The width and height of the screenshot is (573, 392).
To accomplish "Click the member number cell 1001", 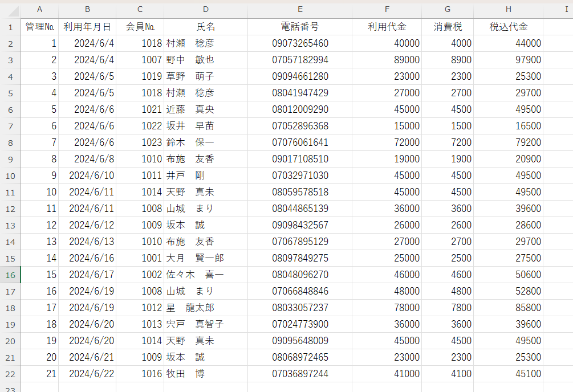I will pos(140,258).
